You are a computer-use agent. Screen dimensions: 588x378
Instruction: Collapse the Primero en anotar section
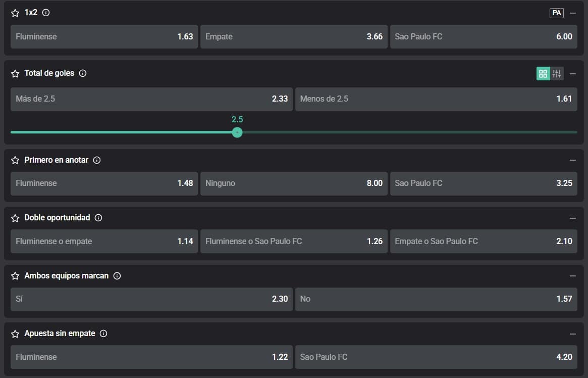572,160
